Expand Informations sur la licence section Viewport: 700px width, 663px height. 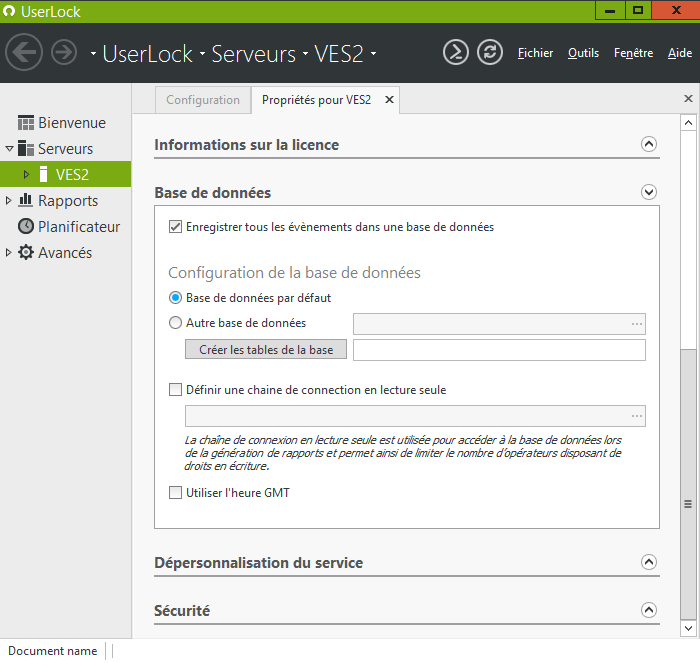coord(649,144)
